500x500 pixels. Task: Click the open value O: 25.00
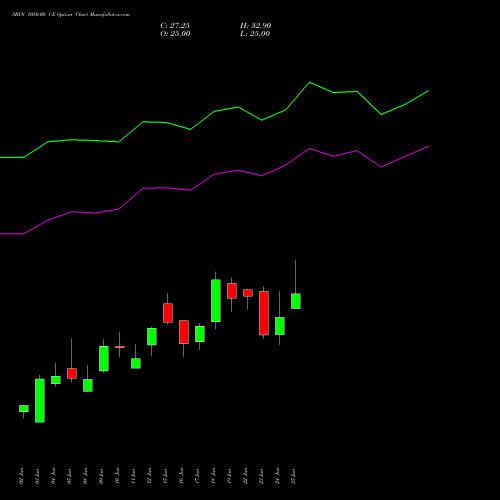click(x=175, y=34)
